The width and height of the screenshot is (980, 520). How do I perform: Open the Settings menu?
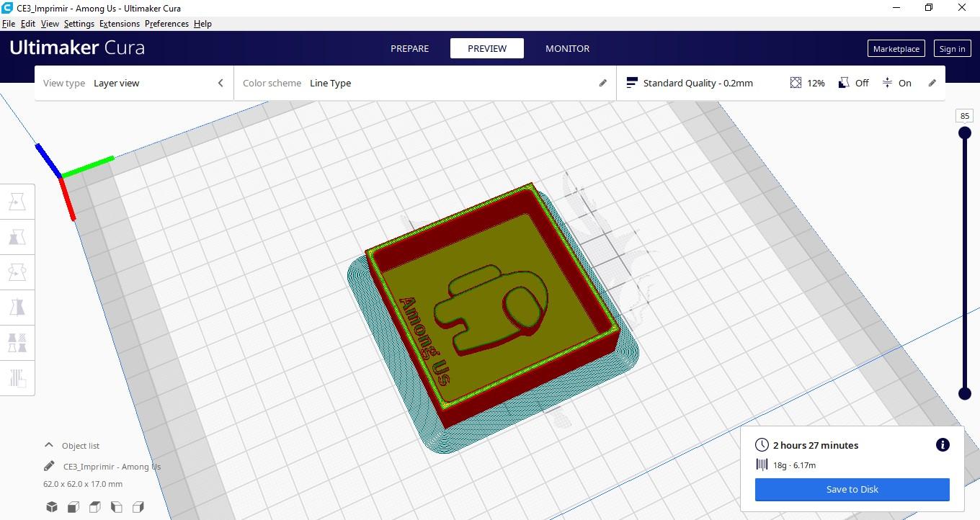(x=79, y=24)
